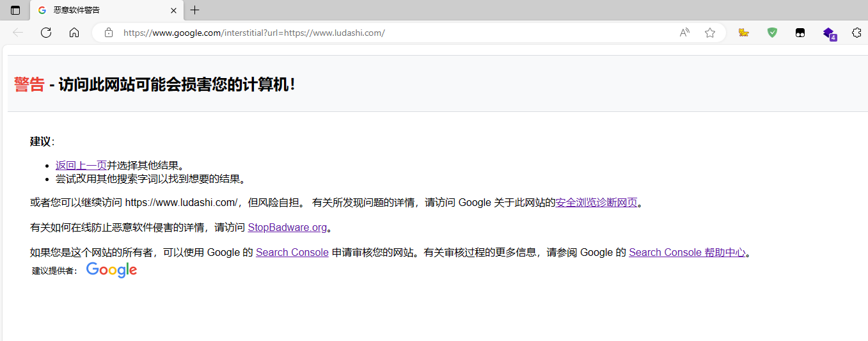
Task: Open the tab actions menu button
Action: point(15,10)
